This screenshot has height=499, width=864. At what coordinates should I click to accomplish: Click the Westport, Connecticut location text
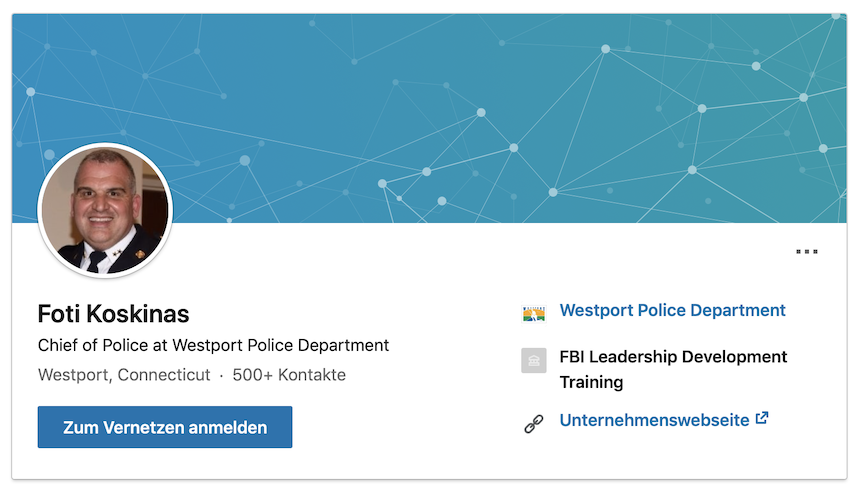click(124, 376)
